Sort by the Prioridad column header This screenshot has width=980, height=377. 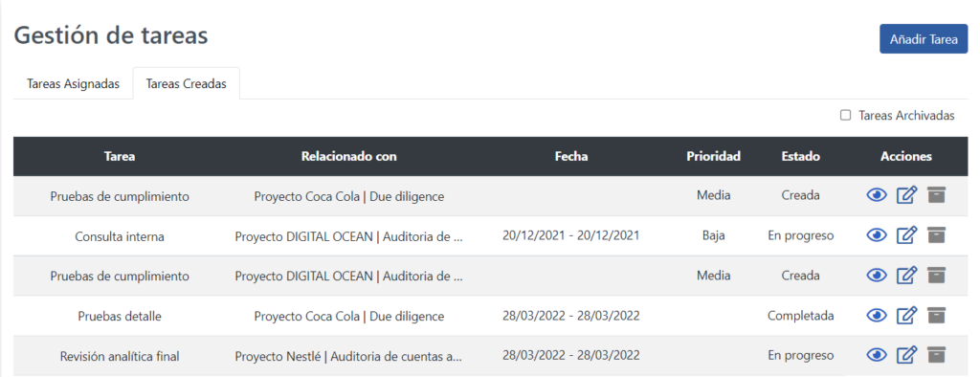(x=713, y=156)
